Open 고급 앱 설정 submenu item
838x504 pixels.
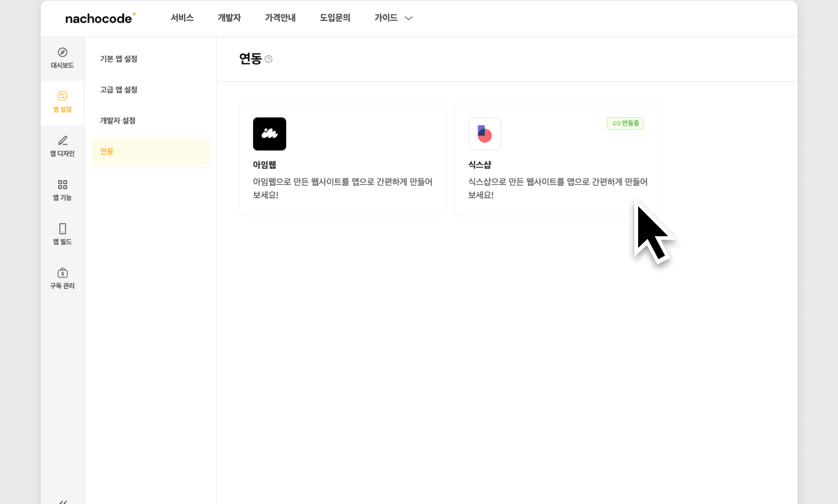[x=119, y=90]
